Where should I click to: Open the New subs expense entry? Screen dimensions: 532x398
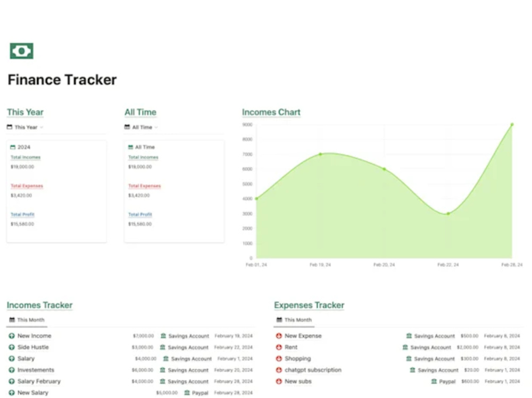(x=298, y=382)
